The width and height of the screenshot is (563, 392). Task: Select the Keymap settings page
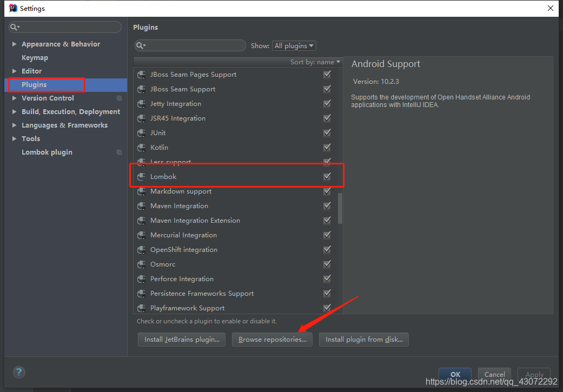point(35,58)
